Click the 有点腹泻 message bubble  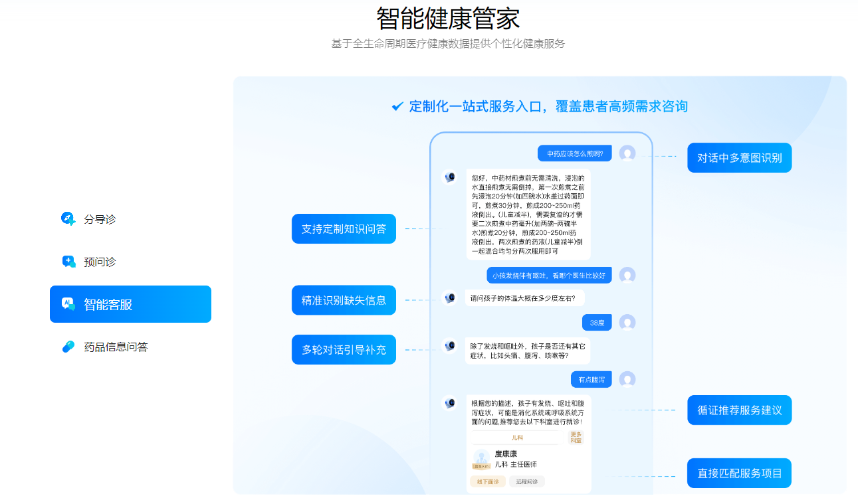click(591, 379)
